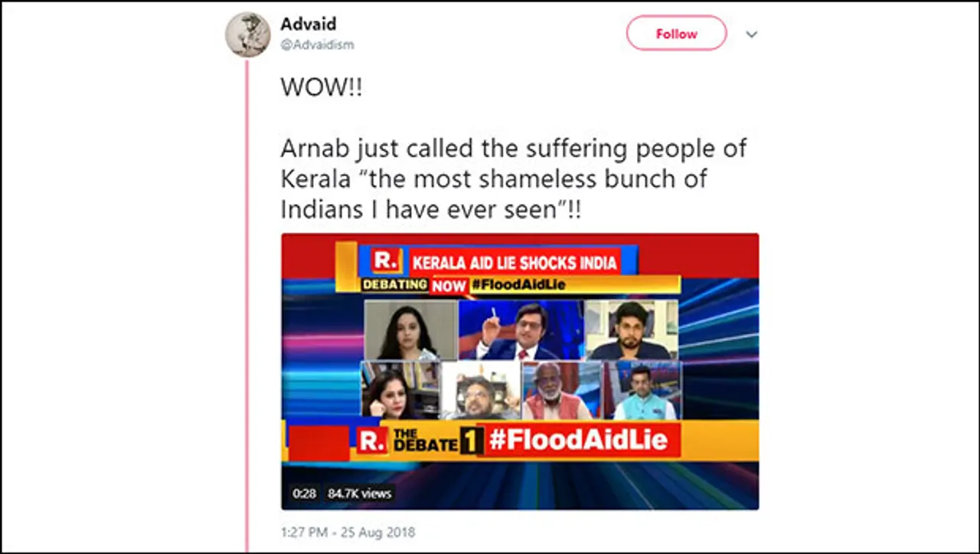Click the large #FloodAidLie hashtag in bottom banner

(578, 440)
